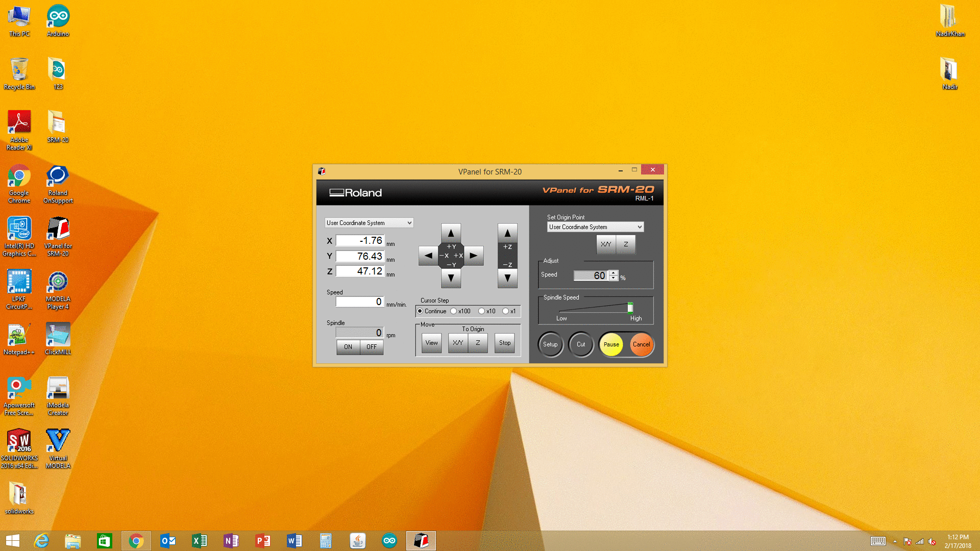This screenshot has height=551, width=980.
Task: Expand Set Origin Point coordinate dropdown
Action: [595, 227]
